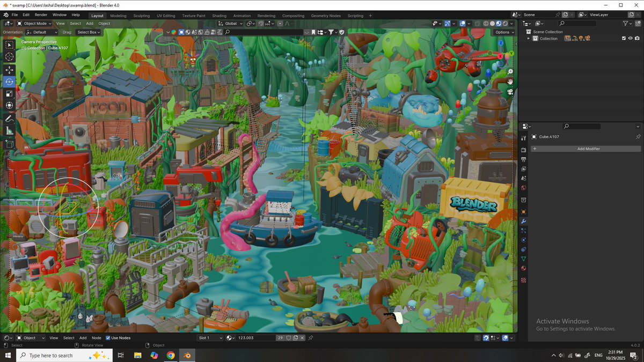Activate the Annotate tool
644x362 pixels.
tap(9, 119)
